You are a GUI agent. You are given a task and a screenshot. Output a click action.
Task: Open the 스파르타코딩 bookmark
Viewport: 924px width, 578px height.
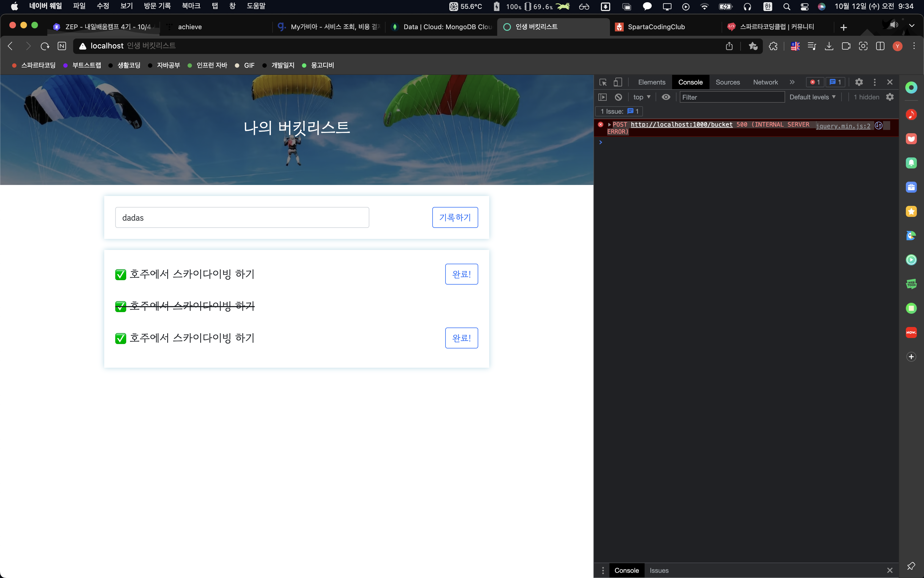[x=34, y=66]
